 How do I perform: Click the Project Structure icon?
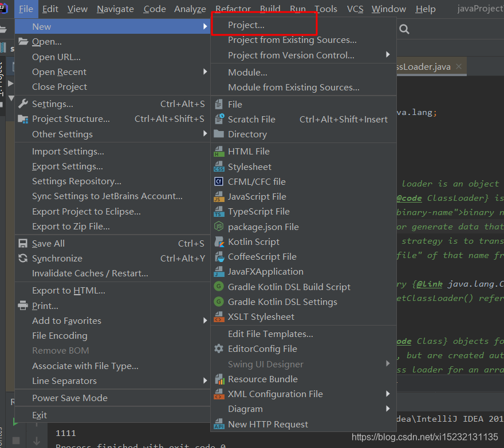pos(23,119)
